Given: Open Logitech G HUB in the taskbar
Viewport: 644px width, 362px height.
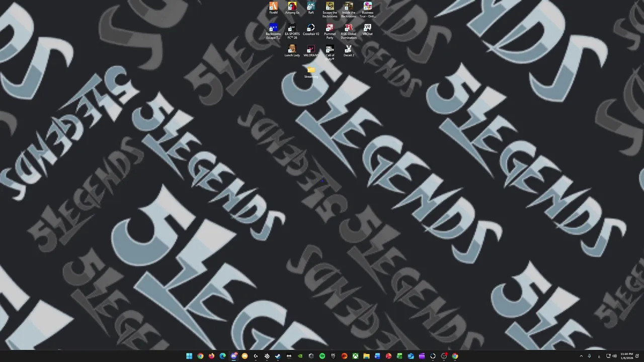Looking at the screenshot, I should 256,356.
